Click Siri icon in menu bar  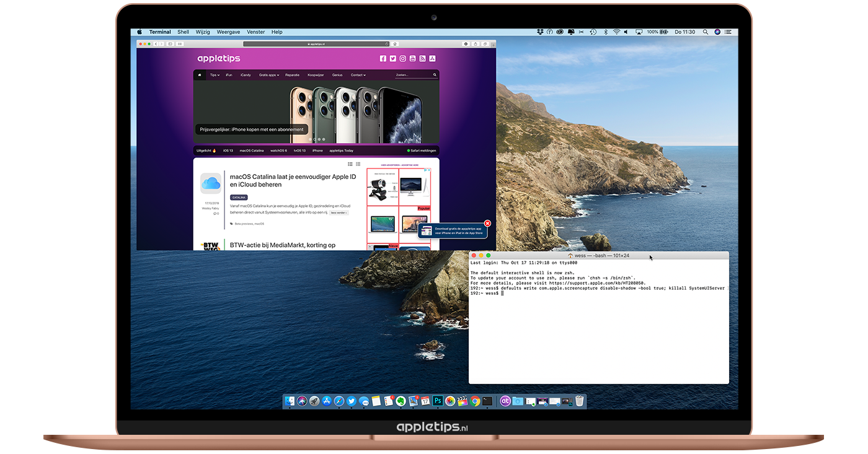717,32
